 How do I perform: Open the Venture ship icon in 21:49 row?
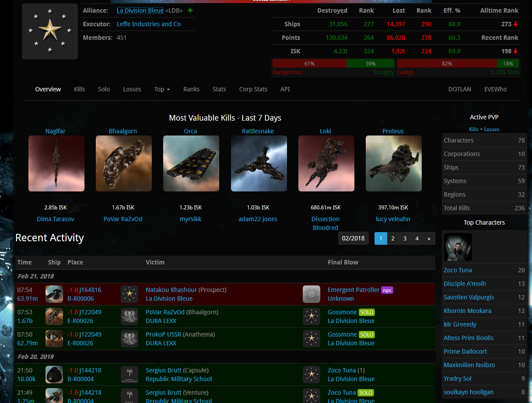point(54,396)
